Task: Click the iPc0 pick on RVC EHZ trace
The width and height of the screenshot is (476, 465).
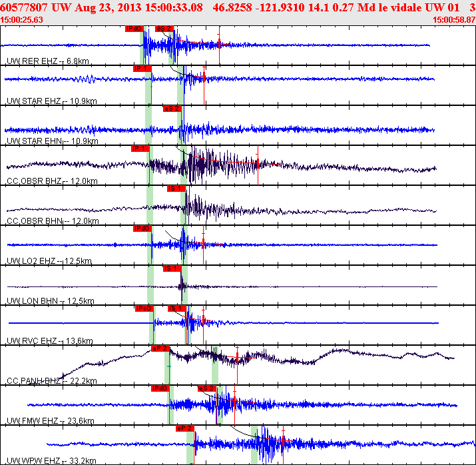Action: pos(144,308)
